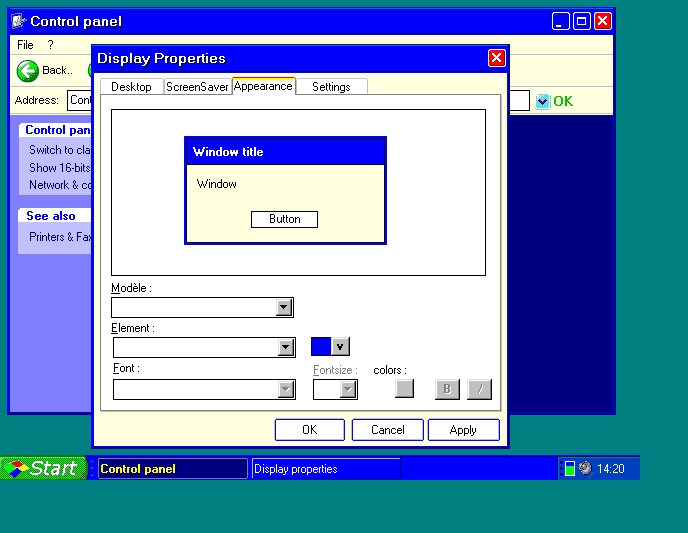The height and width of the screenshot is (533, 688).
Task: Select the Control panel taskbar item
Action: [172, 469]
